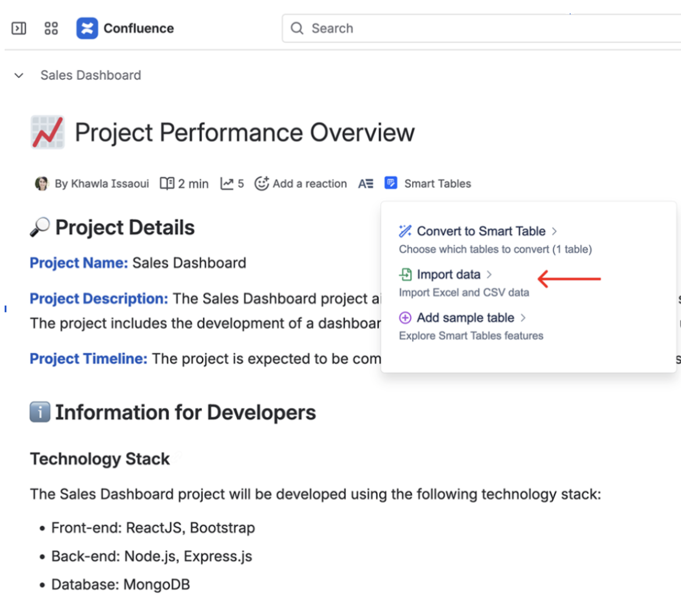Choose Import data from the menu

point(448,275)
